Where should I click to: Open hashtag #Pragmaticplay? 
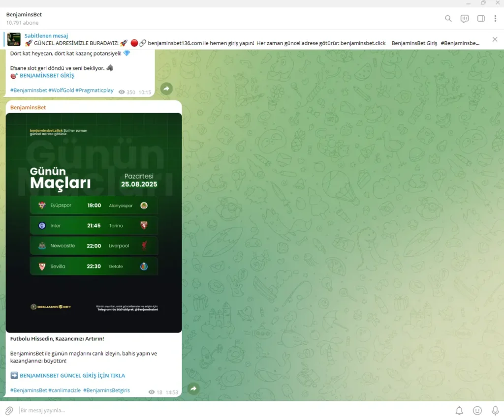(94, 90)
